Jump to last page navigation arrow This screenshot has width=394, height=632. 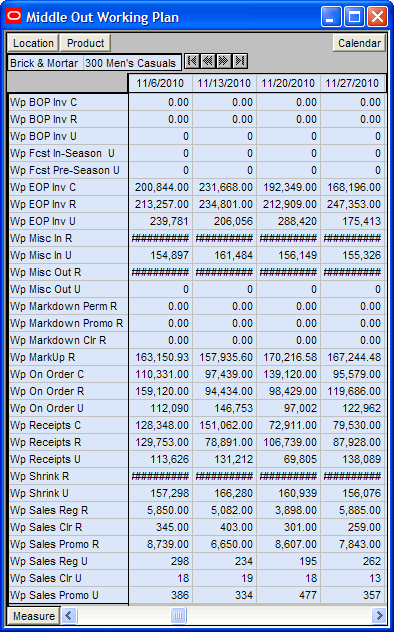239,61
